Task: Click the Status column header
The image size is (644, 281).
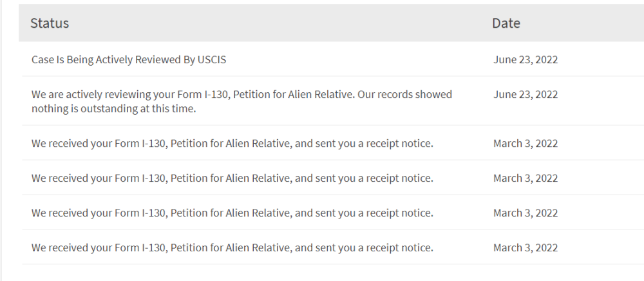Action: click(x=50, y=23)
